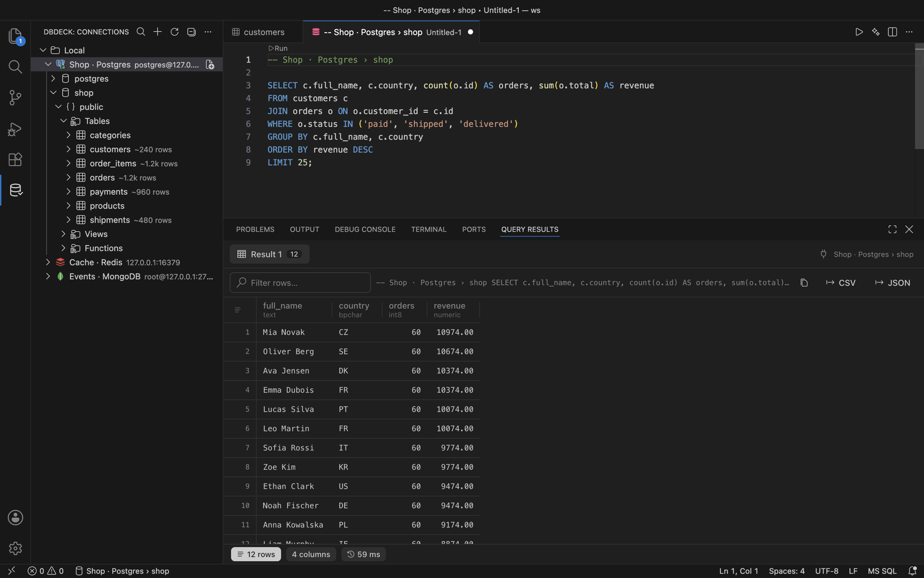The image size is (924, 578).
Task: Open notifications bell in status bar
Action: (912, 571)
